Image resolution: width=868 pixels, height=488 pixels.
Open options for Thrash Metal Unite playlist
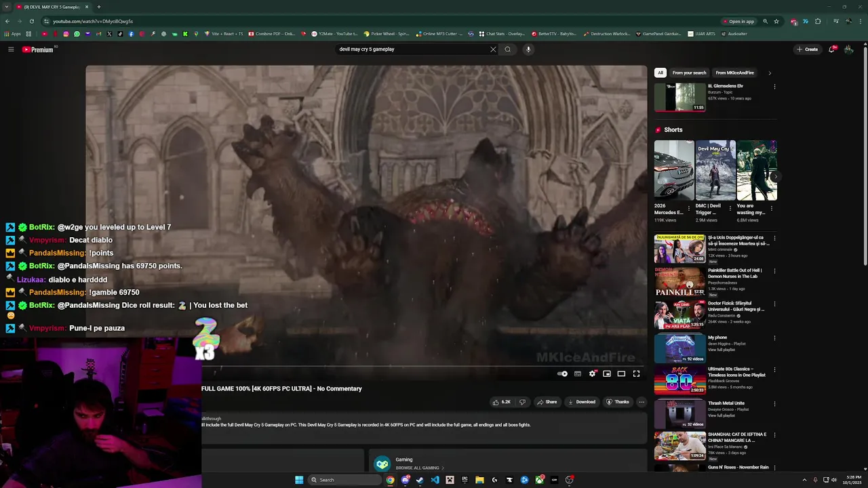(774, 404)
